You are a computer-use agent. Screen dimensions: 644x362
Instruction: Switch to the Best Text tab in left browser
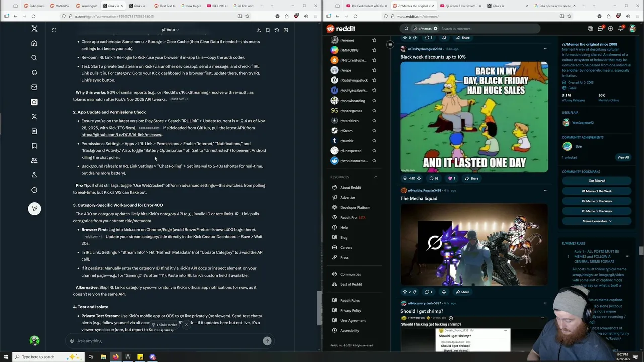(x=166, y=6)
